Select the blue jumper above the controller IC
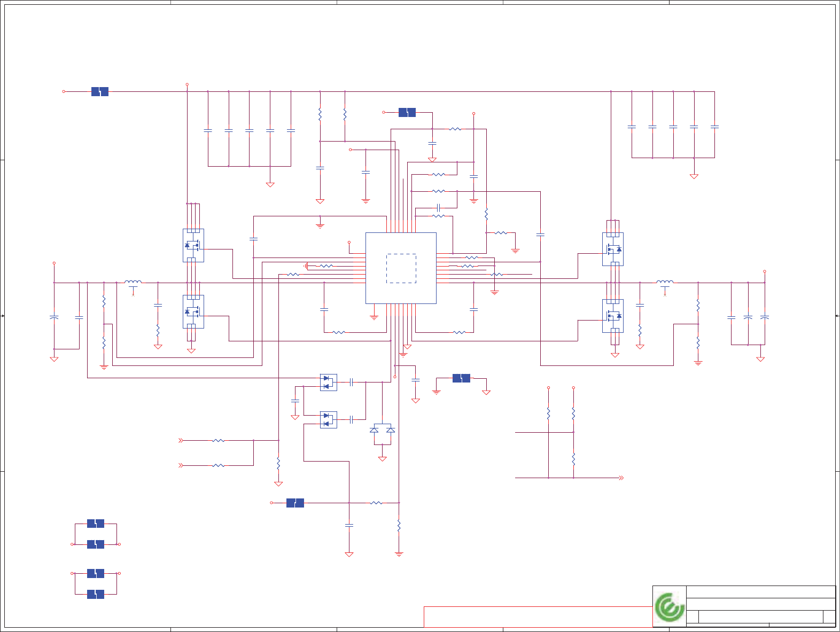The width and height of the screenshot is (840, 632). [407, 112]
